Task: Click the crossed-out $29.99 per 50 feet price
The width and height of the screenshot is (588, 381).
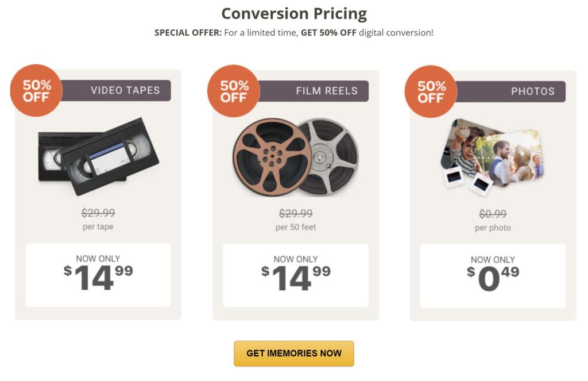Action: click(296, 214)
